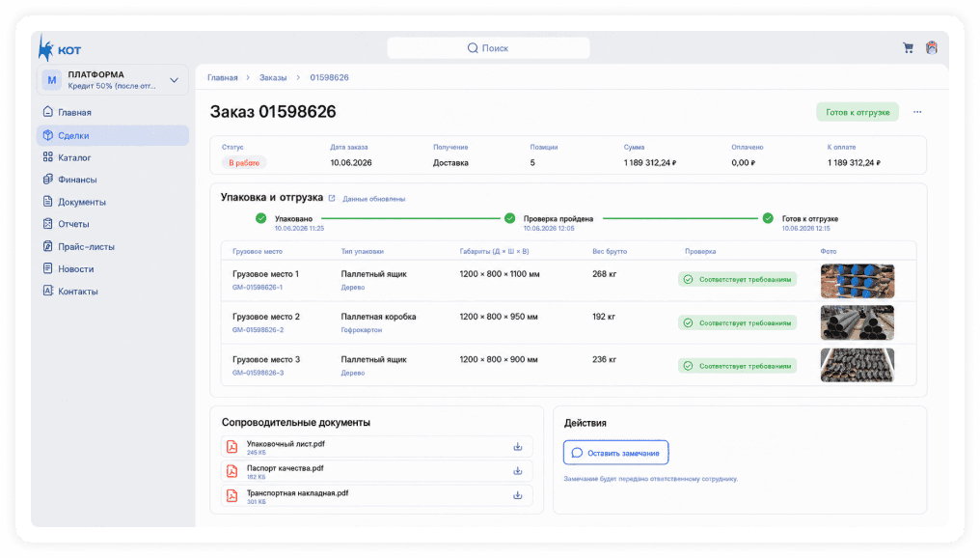980x558 pixels.
Task: Open photo thumbnail for Грузовое место 2
Action: 857,322
